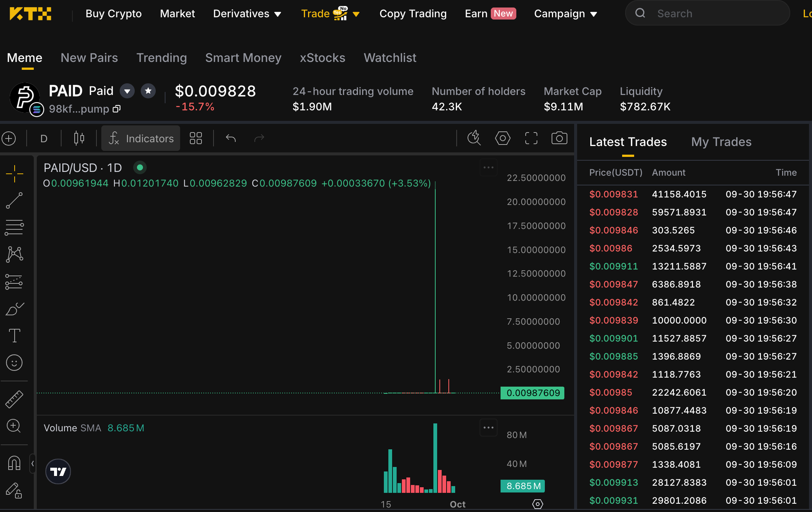Open the emoji icons tool
Viewport: 812px width, 512px height.
coord(15,363)
